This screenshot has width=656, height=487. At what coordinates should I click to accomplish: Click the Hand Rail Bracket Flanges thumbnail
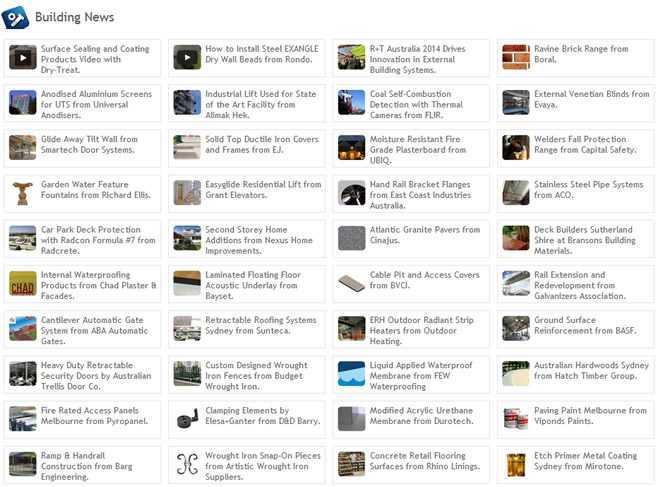351,193
